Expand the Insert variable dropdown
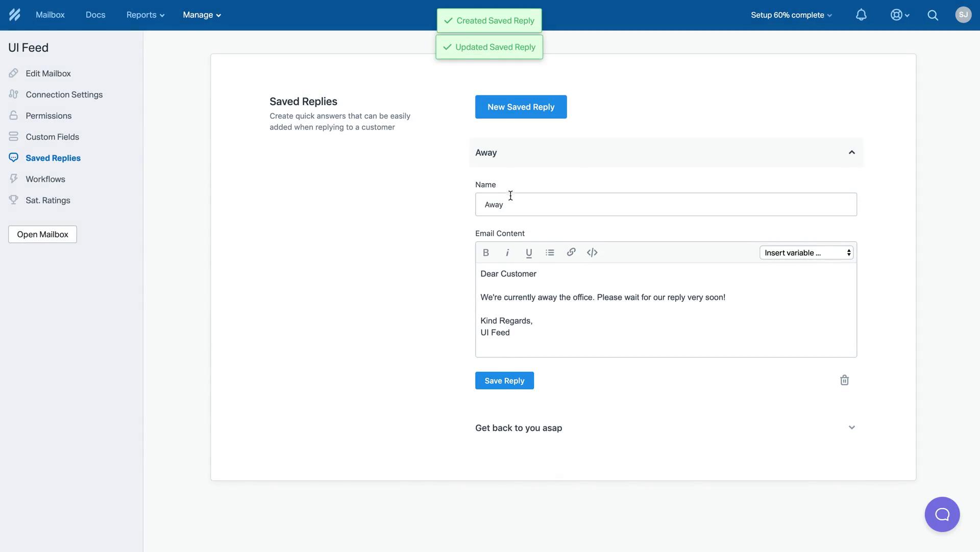980x552 pixels. click(805, 252)
